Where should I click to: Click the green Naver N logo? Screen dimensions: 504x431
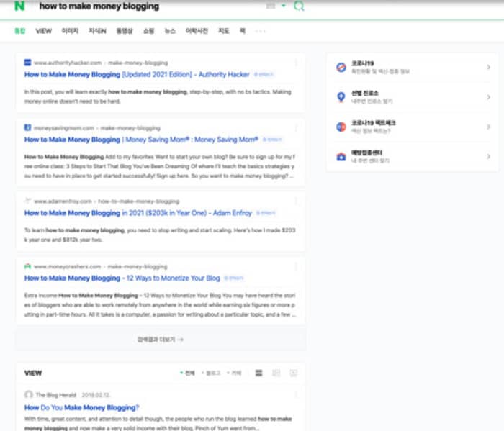coord(19,6)
